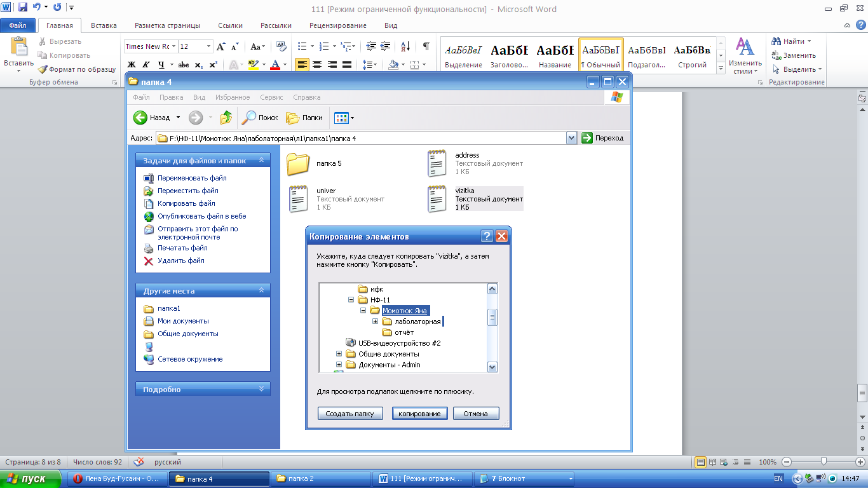The width and height of the screenshot is (868, 488).
Task: Align text right in Word
Action: coord(332,65)
